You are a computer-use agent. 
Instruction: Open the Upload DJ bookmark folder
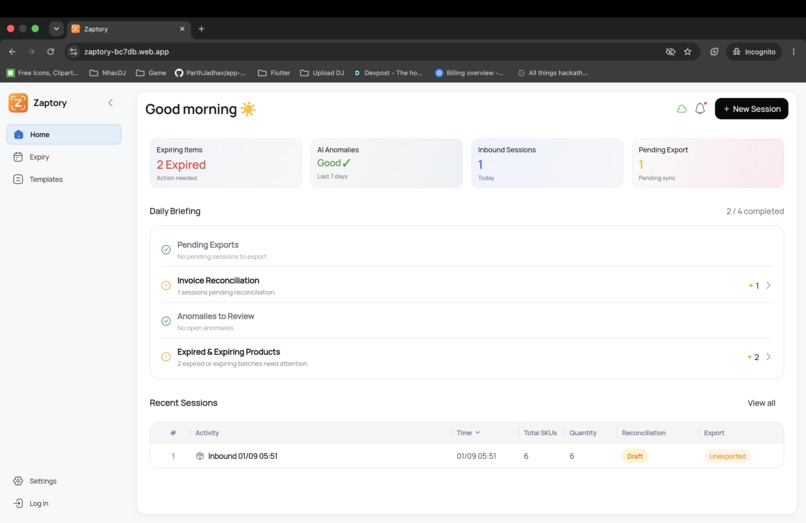click(x=322, y=73)
